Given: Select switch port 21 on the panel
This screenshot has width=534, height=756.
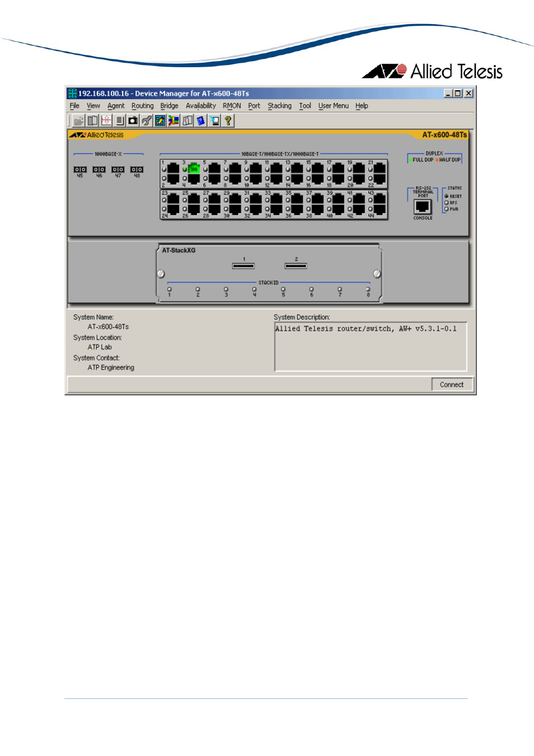Looking at the screenshot, I should click(380, 168).
